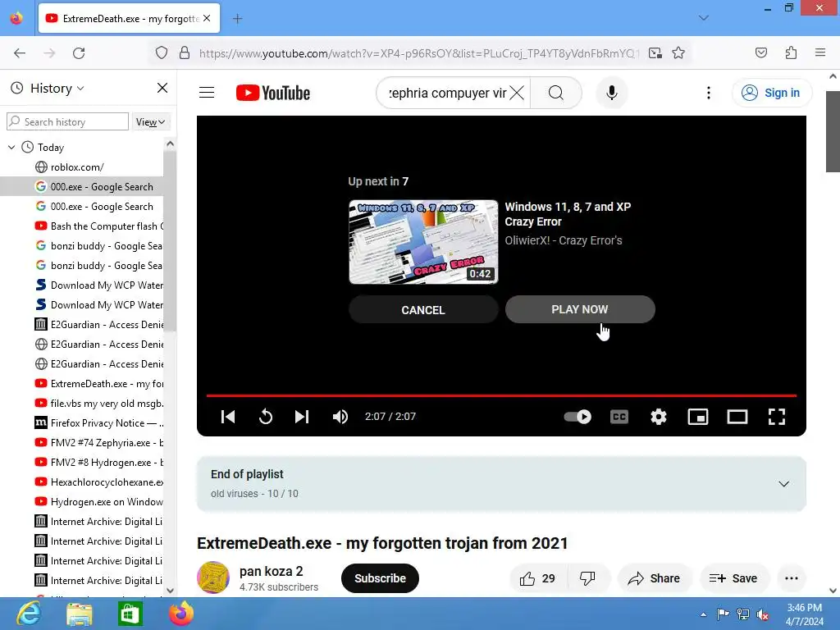This screenshot has width=840, height=630.
Task: Click the muted volume tray icon
Action: 763,614
